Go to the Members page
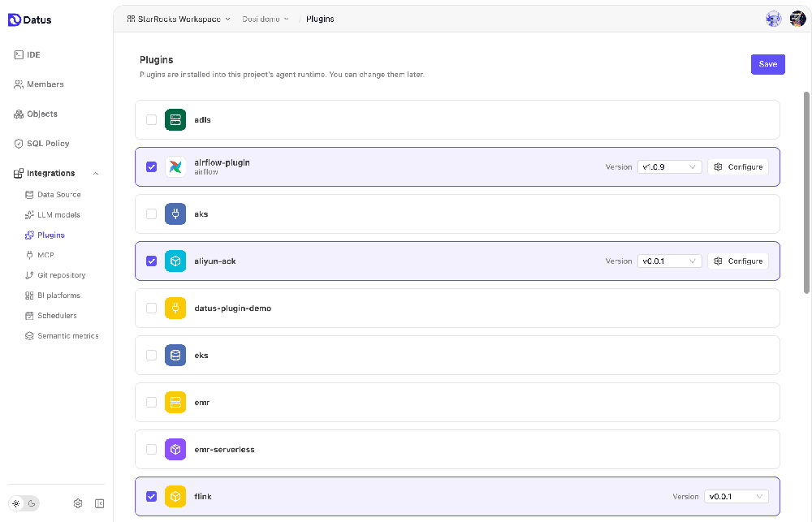Image resolution: width=812 pixels, height=522 pixels. 39,84
